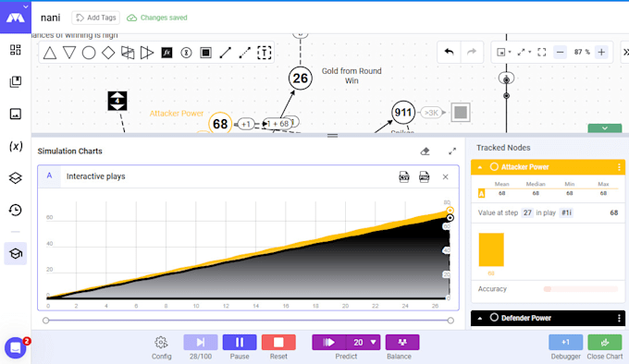This screenshot has height=364, width=629.
Task: Open the dashboard grid icon in sidebar
Action: click(15, 50)
